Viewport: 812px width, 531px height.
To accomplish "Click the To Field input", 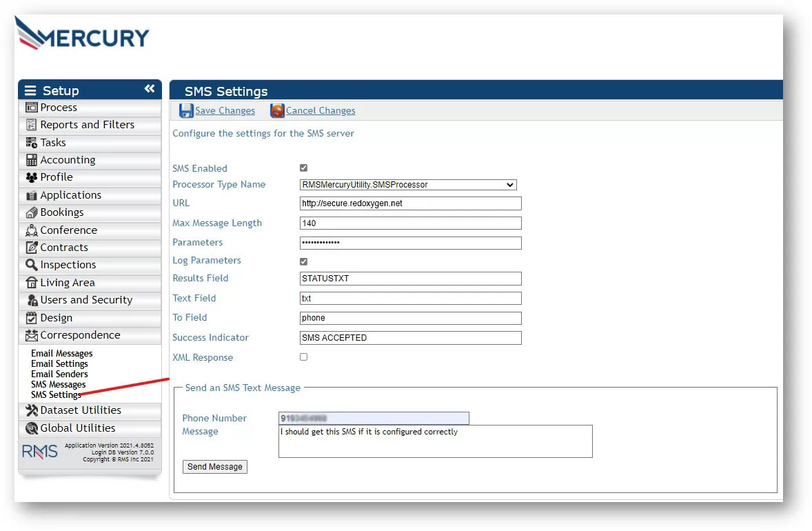I will 411,318.
